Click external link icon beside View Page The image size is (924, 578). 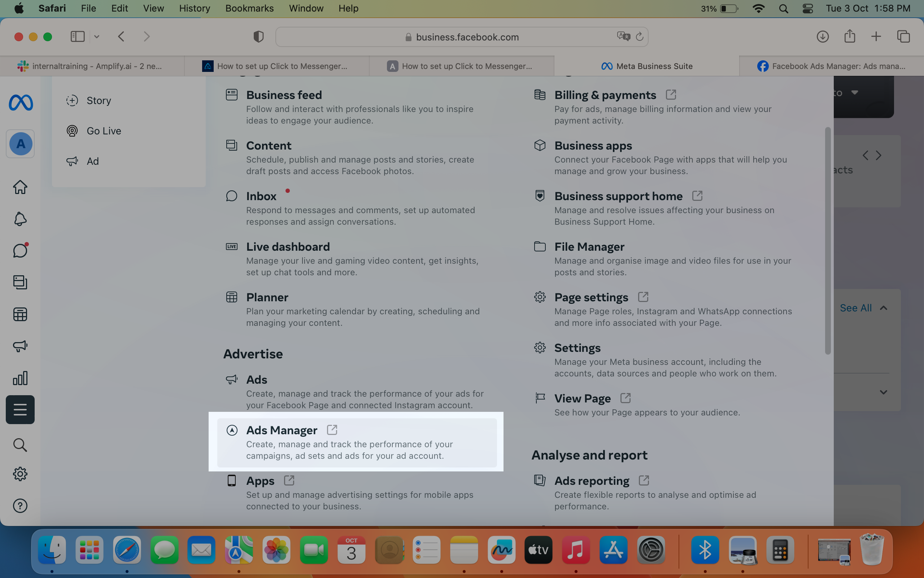point(626,398)
